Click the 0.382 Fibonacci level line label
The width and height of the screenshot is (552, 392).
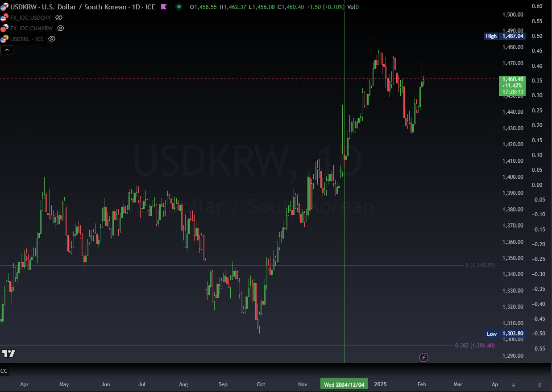point(475,346)
